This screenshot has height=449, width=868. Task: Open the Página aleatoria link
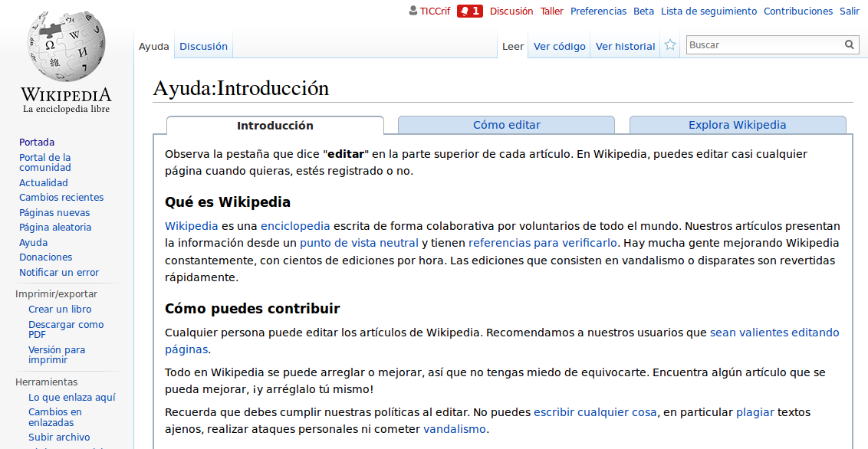pos(54,228)
